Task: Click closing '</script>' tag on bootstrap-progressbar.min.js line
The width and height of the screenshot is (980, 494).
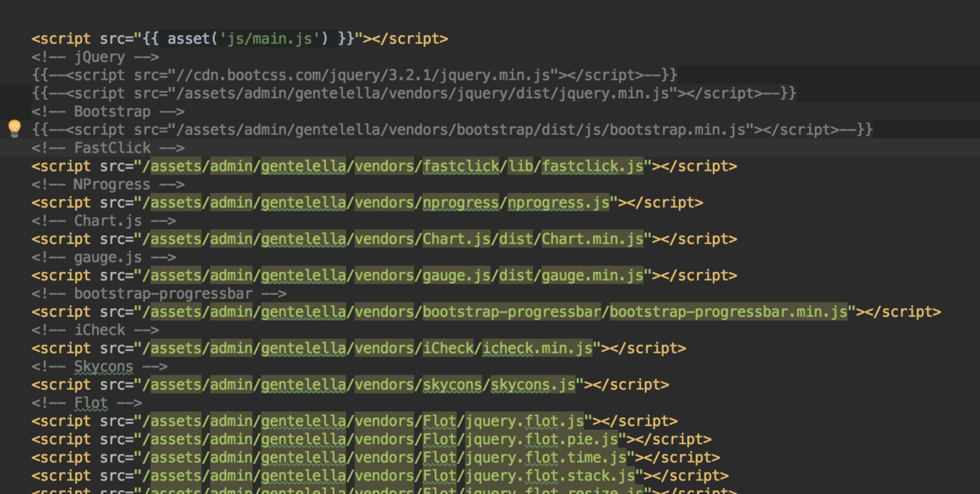Action: 903,311
